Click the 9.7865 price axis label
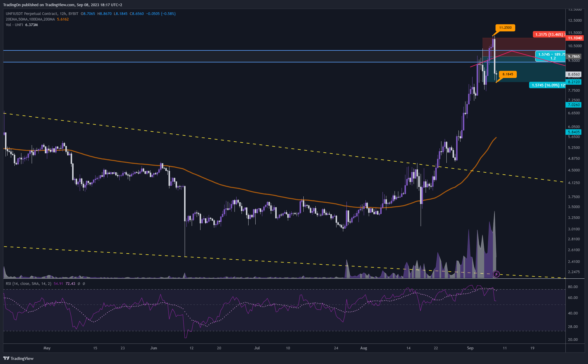Viewport: 588px width, 364px height. click(x=574, y=56)
